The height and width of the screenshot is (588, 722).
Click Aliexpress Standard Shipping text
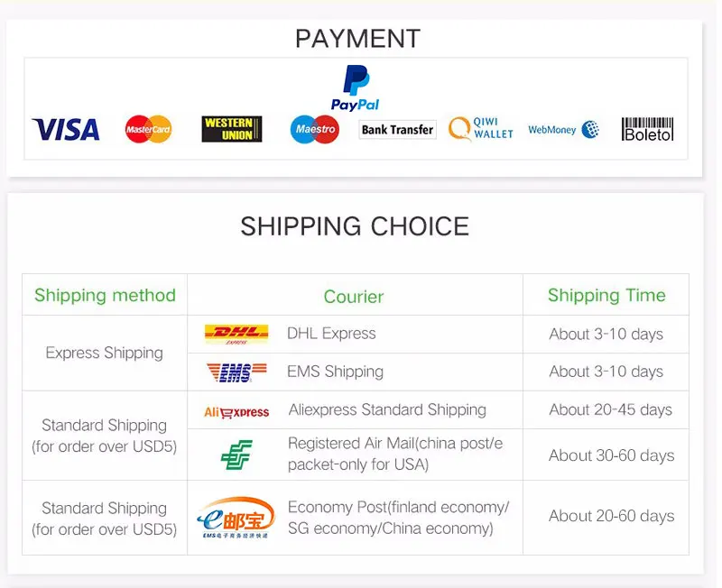point(387,410)
